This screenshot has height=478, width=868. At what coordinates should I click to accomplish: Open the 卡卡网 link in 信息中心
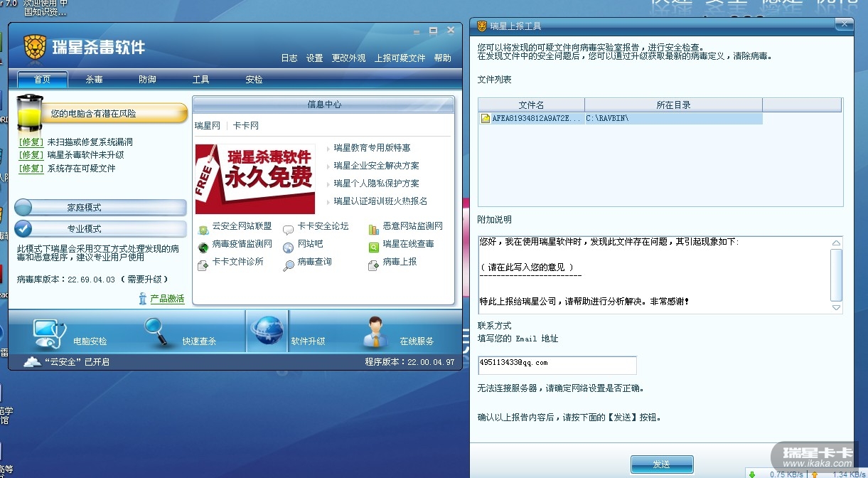pyautogui.click(x=246, y=126)
